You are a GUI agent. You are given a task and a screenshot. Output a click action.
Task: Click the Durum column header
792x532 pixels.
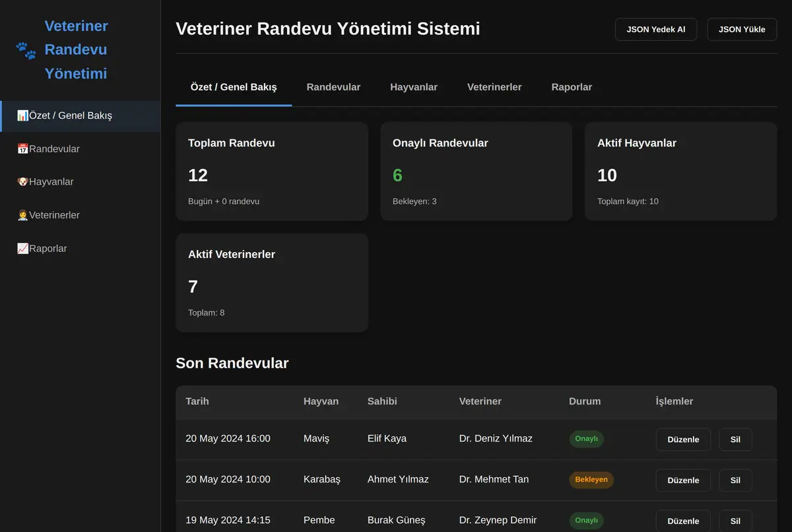(585, 401)
